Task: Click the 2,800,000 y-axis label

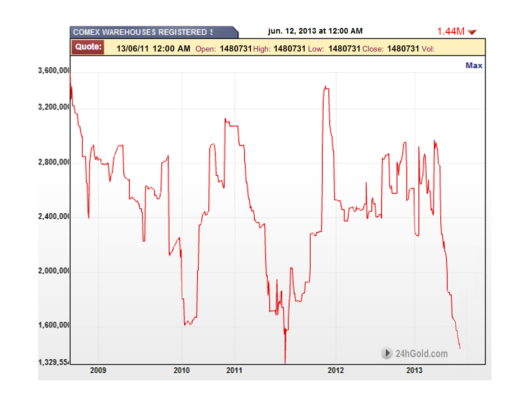Action: pos(54,162)
